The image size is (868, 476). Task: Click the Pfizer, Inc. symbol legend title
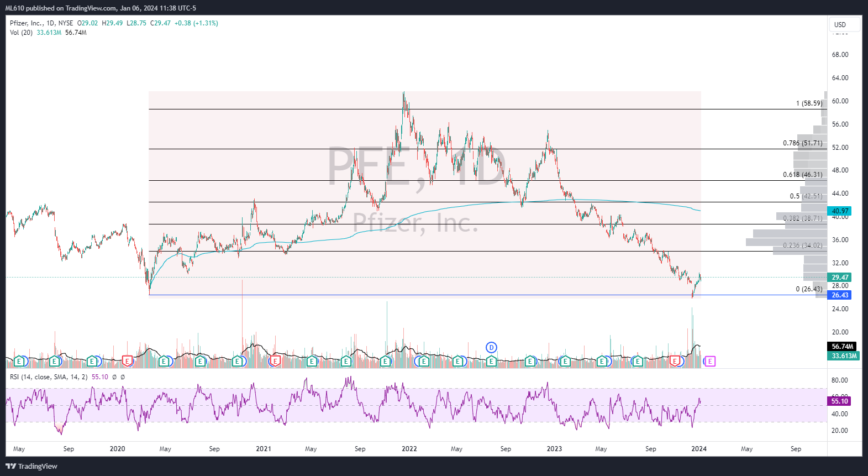click(27, 23)
